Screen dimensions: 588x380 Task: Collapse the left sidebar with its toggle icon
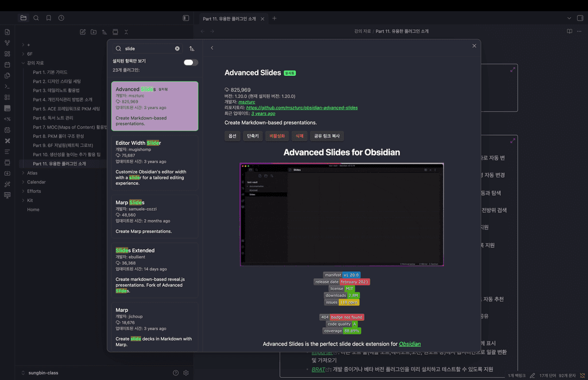click(185, 18)
